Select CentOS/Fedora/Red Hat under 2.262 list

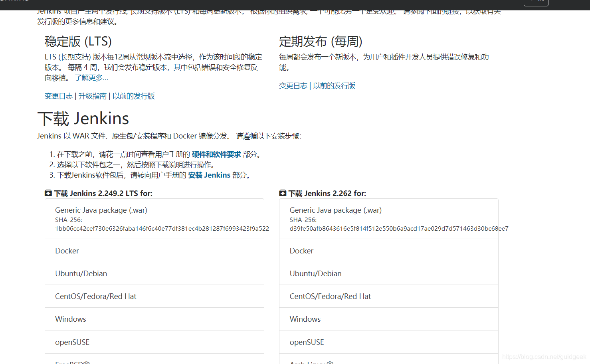[x=389, y=296]
